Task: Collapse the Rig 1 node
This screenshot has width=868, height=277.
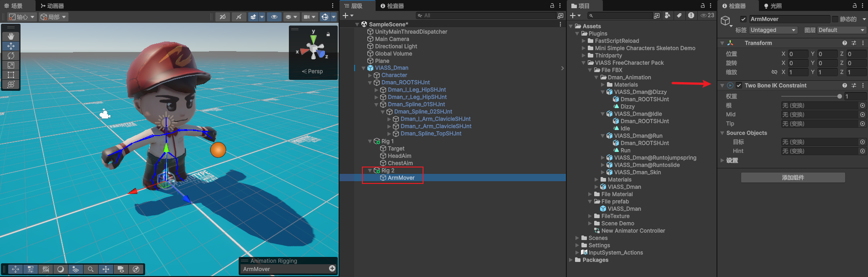Action: click(x=370, y=141)
